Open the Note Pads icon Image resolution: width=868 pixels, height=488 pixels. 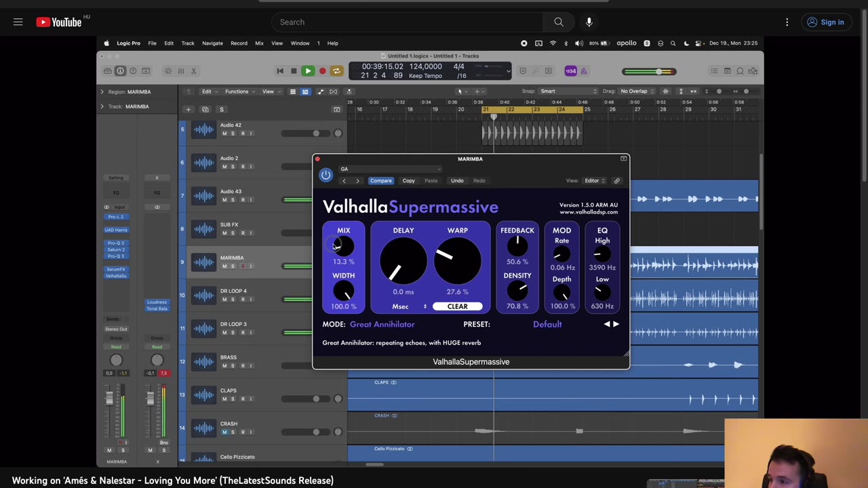[x=727, y=70]
